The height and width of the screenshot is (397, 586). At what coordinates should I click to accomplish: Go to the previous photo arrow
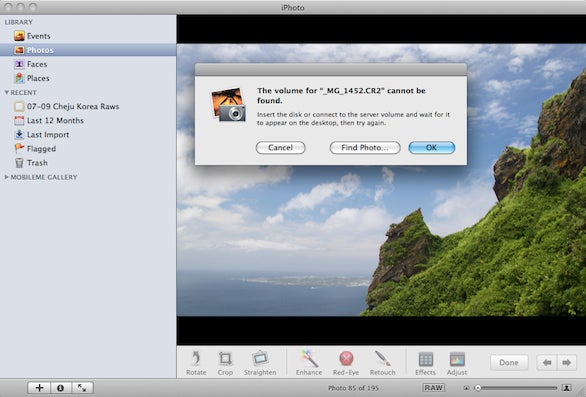pos(547,363)
